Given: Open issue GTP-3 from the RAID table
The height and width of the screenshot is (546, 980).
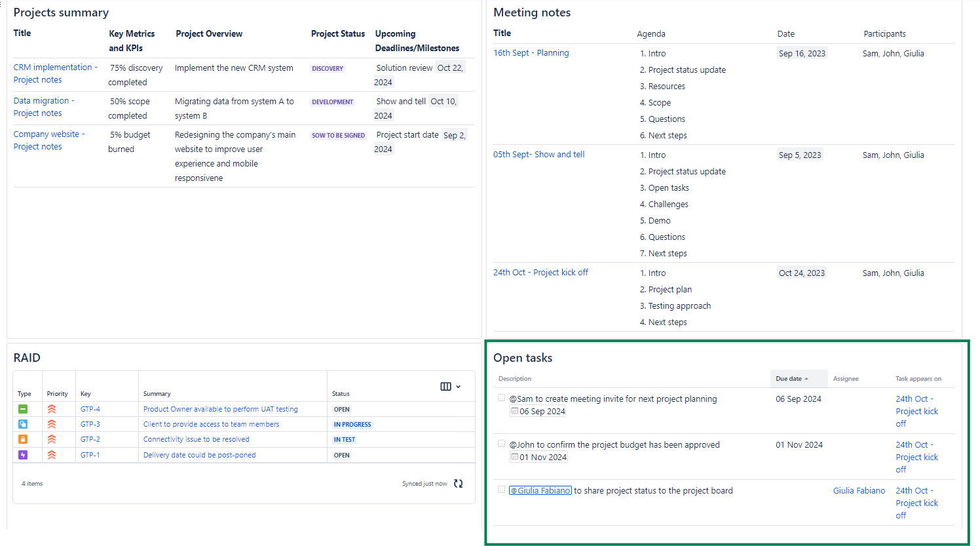Looking at the screenshot, I should pyautogui.click(x=90, y=424).
